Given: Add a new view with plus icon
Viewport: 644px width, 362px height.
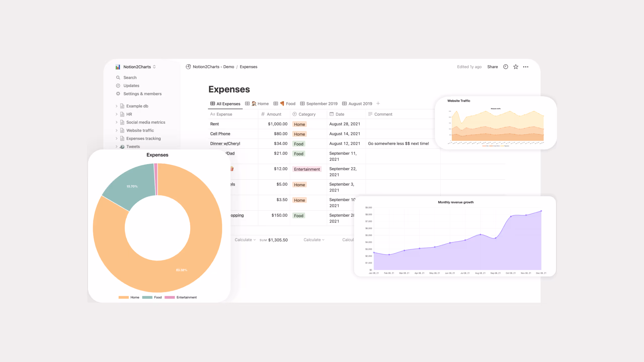Looking at the screenshot, I should [x=378, y=104].
